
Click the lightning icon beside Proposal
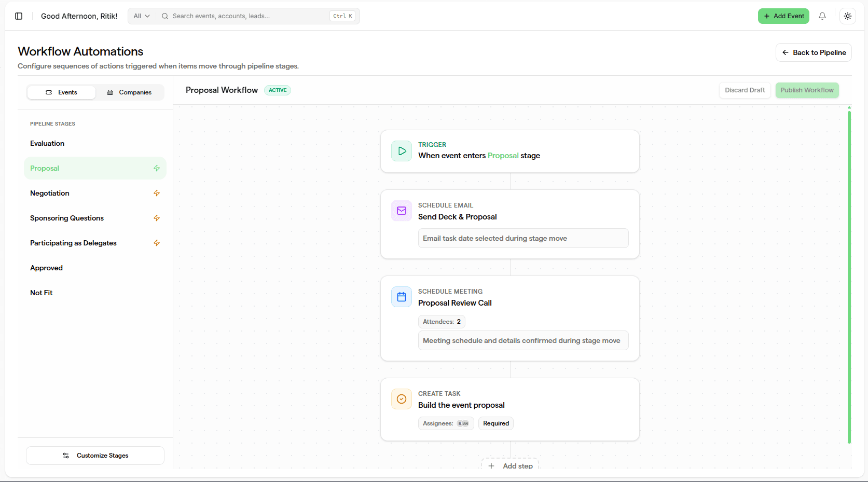pyautogui.click(x=157, y=168)
